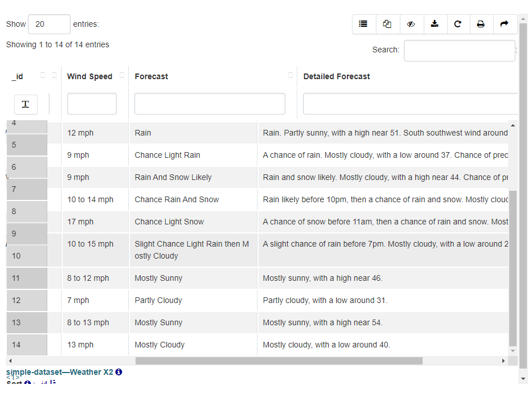Tick the checkbox in the Wind Speed header
Viewport: 532px width, 401px height.
tap(122, 75)
